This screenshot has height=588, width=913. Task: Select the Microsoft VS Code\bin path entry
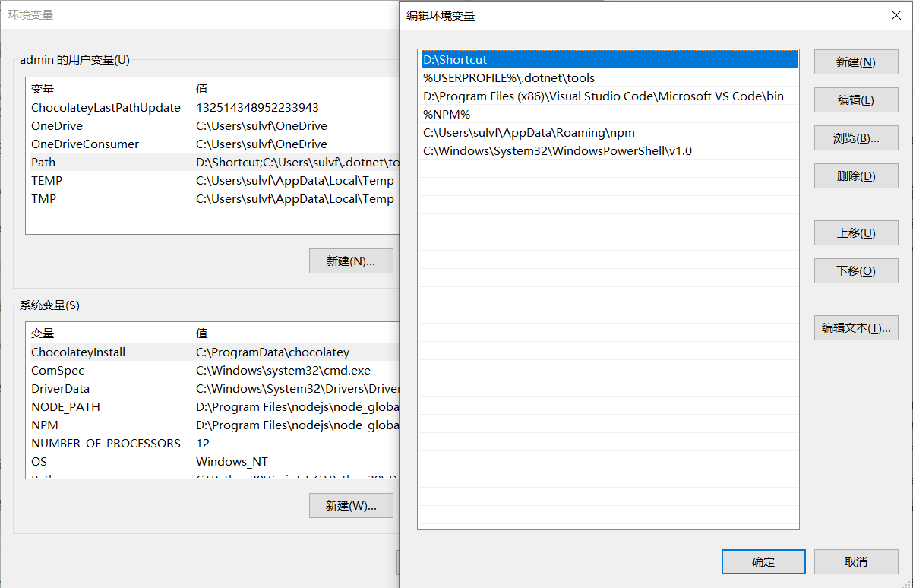pos(609,96)
